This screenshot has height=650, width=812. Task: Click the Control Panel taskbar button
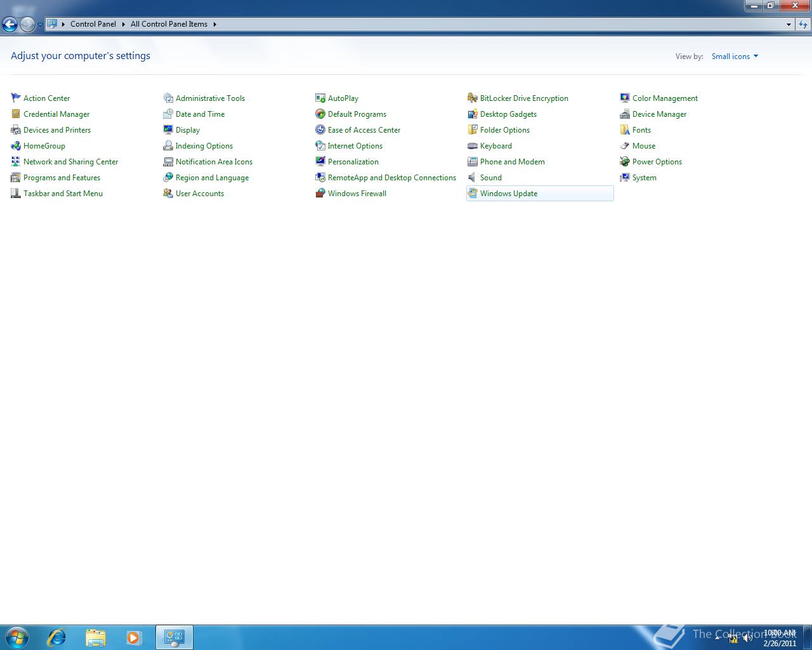[x=174, y=637]
